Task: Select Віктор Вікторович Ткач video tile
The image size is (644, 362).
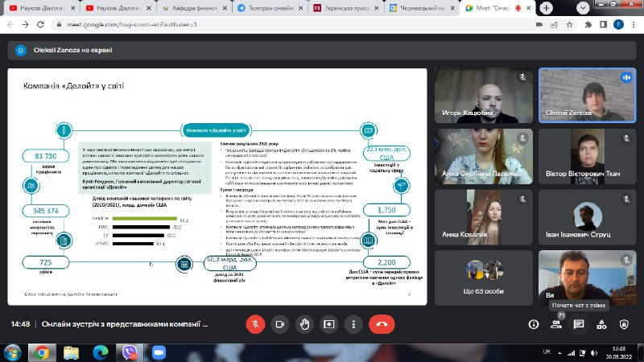Action: [x=588, y=156]
